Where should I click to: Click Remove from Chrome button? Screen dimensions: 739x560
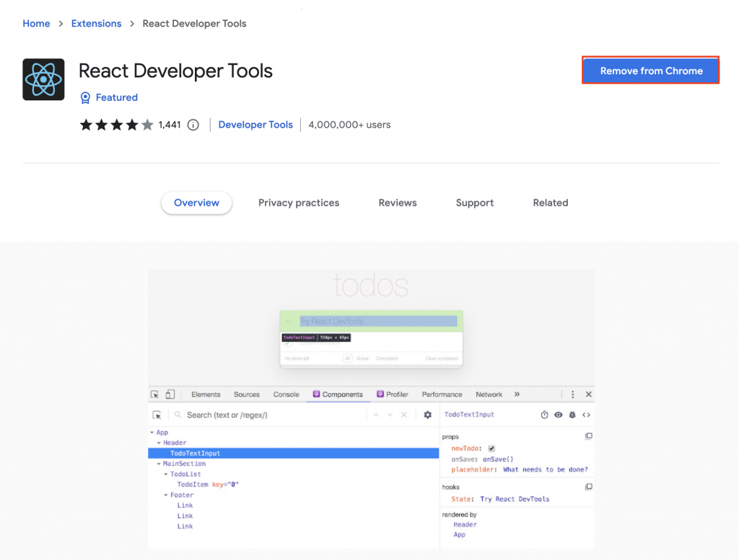pos(651,71)
